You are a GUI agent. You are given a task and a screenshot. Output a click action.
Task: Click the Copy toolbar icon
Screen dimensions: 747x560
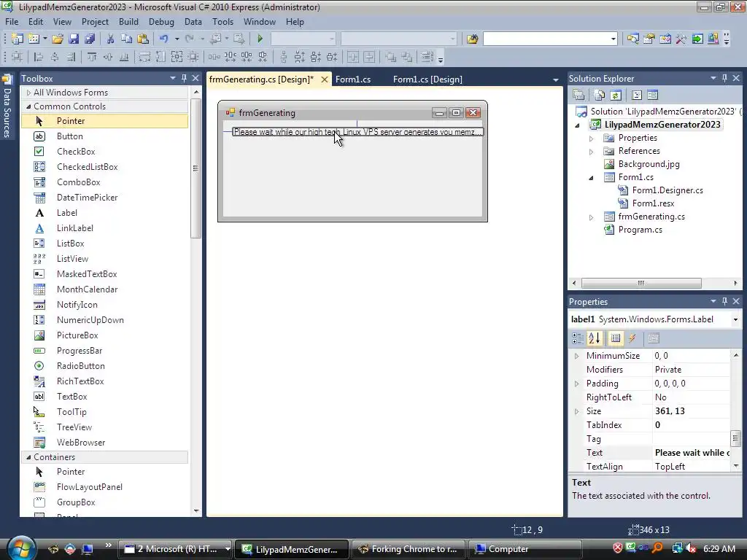(x=126, y=39)
